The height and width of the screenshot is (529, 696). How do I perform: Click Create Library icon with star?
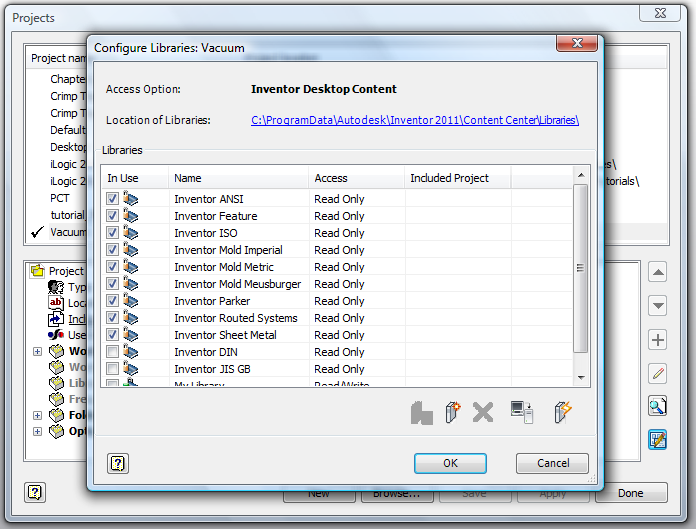[x=453, y=412]
